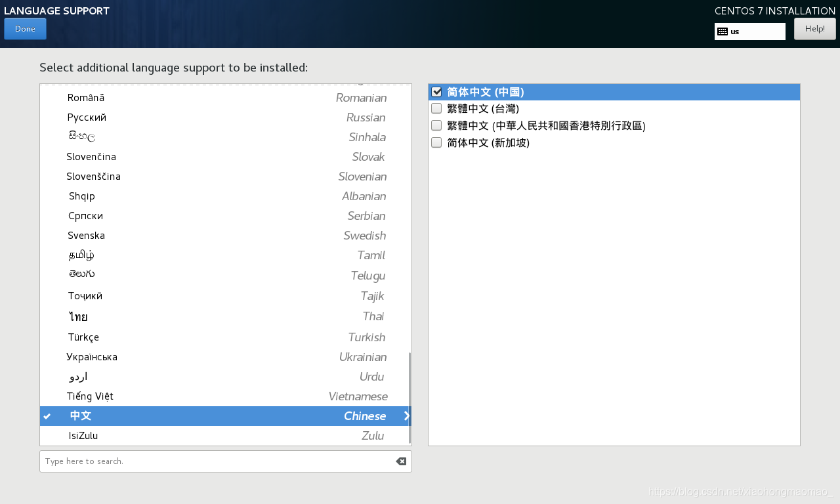The width and height of the screenshot is (840, 504).
Task: Uncheck 简体中文 (中国) checkbox
Action: pos(436,92)
